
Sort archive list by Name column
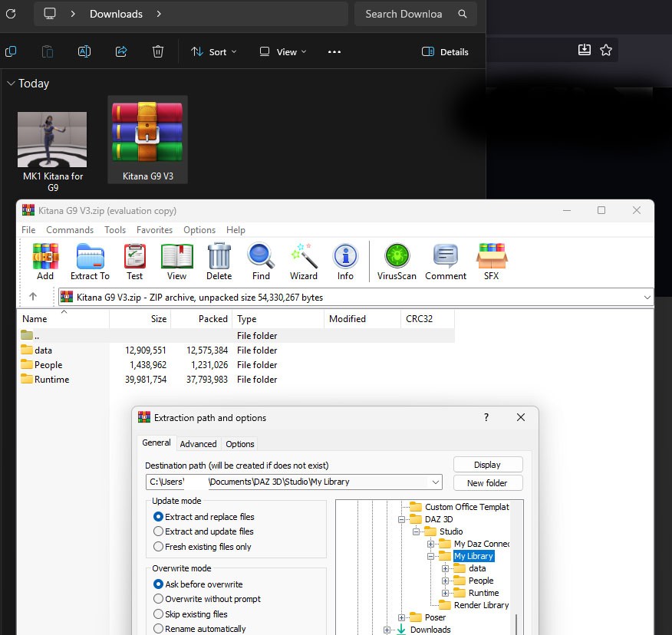click(x=64, y=319)
